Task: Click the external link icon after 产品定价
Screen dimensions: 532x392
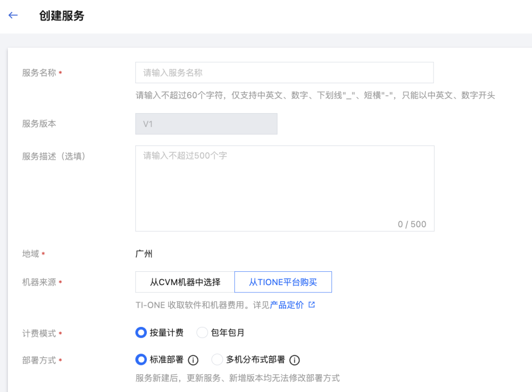Action: click(311, 305)
